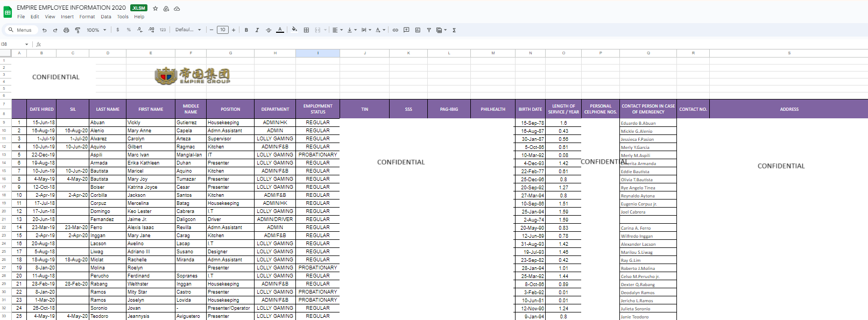Select emergency contact cell Eduardo B.Abuan
Screen dimensions: 868x320
[x=648, y=123]
